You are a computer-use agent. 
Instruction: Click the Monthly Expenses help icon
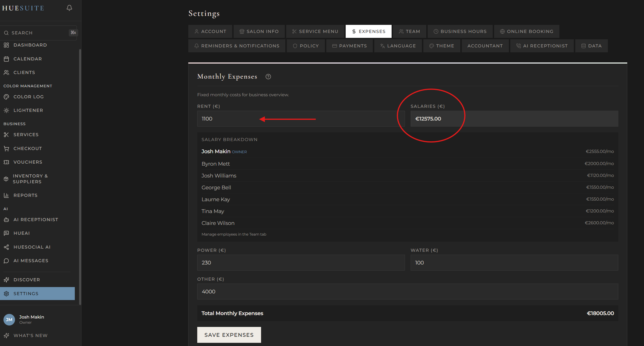tap(268, 77)
